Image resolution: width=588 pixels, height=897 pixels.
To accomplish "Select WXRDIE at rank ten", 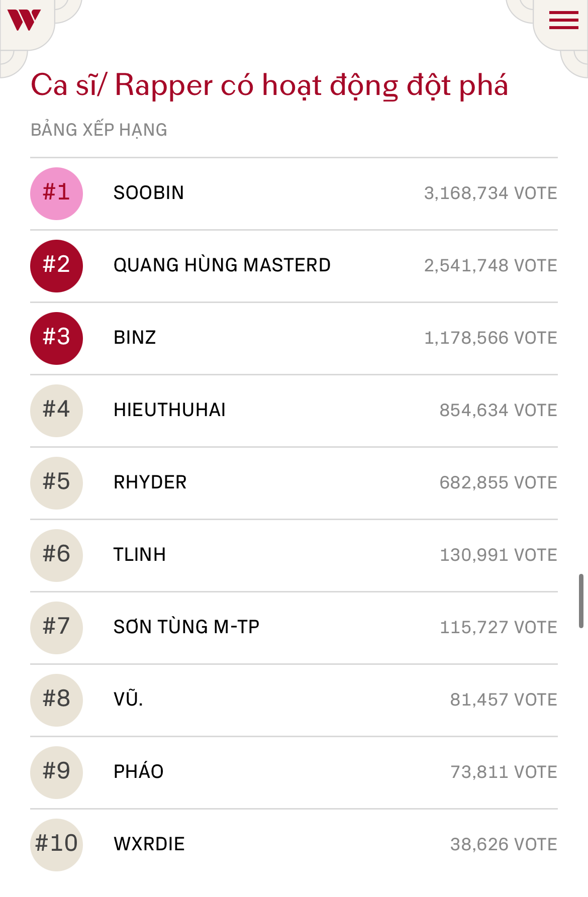I will pyautogui.click(x=149, y=844).
